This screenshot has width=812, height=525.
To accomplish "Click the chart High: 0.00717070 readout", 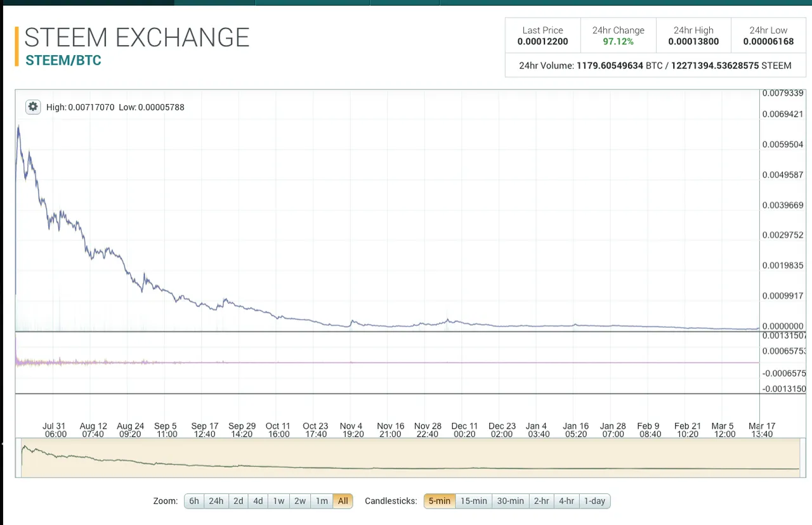I will (81, 107).
